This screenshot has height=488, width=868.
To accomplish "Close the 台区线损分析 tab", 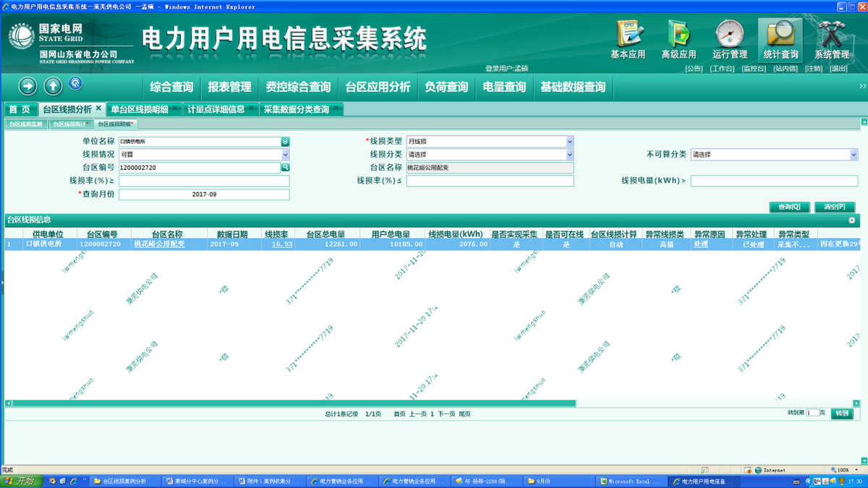I will (x=98, y=108).
